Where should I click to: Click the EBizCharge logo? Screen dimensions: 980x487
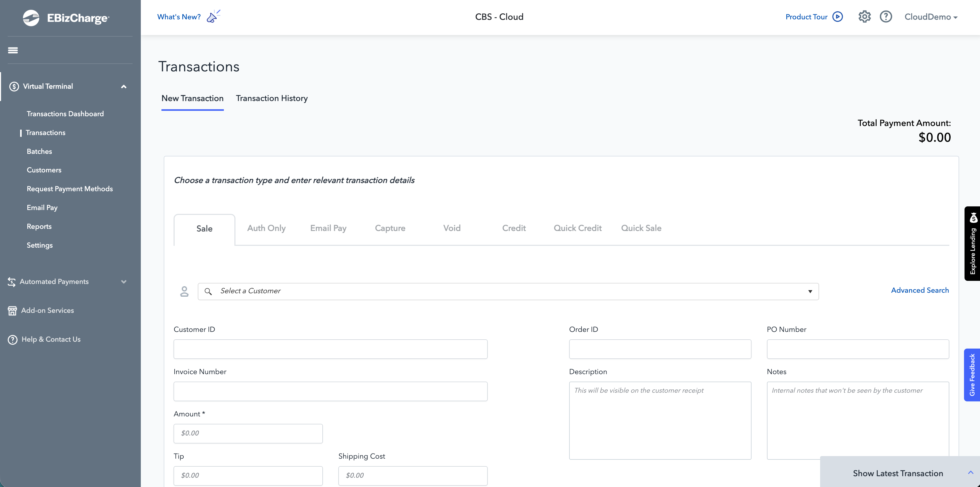pyautogui.click(x=66, y=18)
